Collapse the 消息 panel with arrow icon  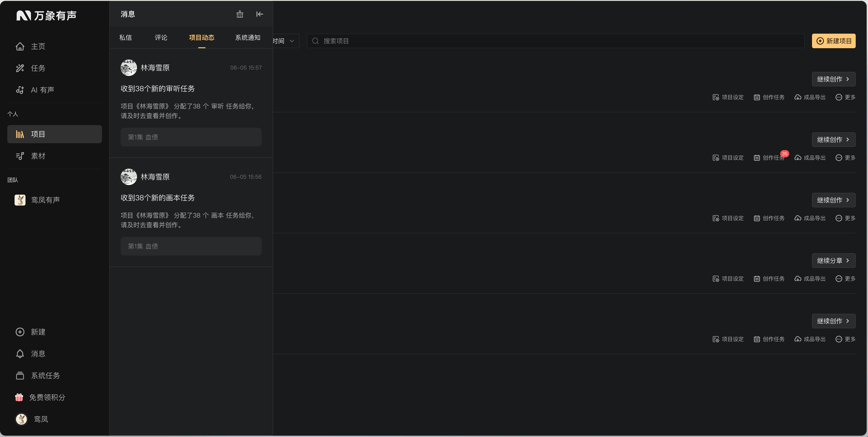point(259,14)
